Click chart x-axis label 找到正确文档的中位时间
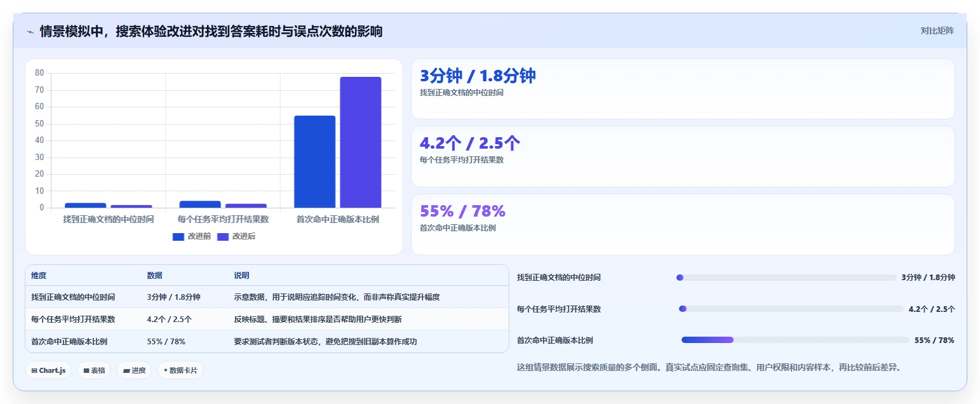980x404 pixels. tap(108, 219)
